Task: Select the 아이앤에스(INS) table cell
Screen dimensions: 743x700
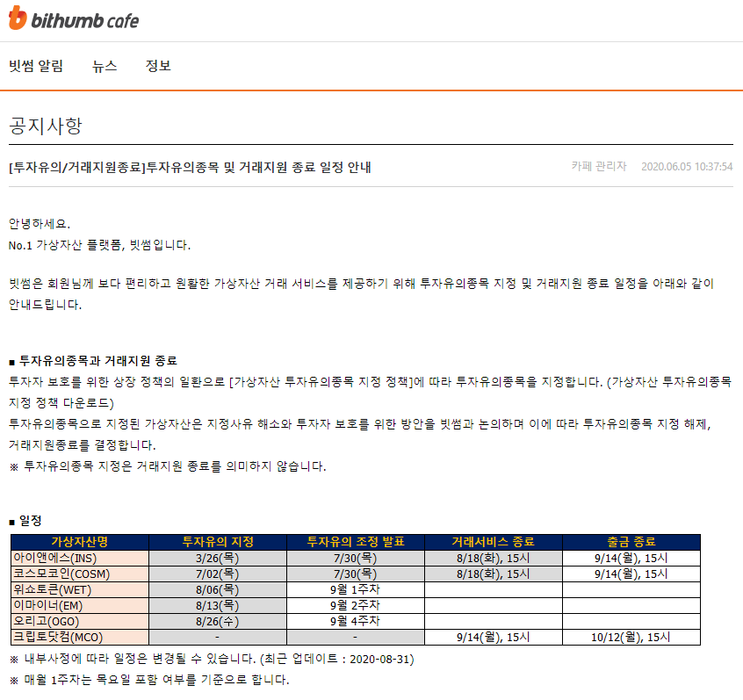Action: click(x=80, y=559)
